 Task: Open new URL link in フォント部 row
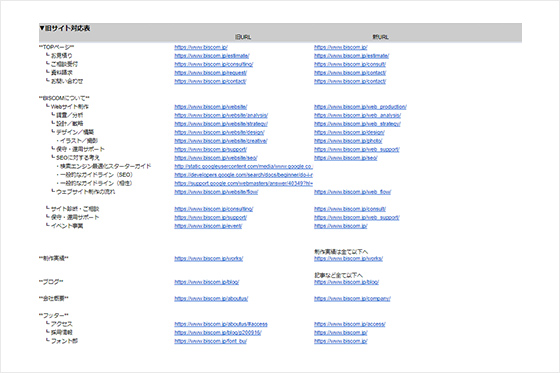tap(341, 341)
